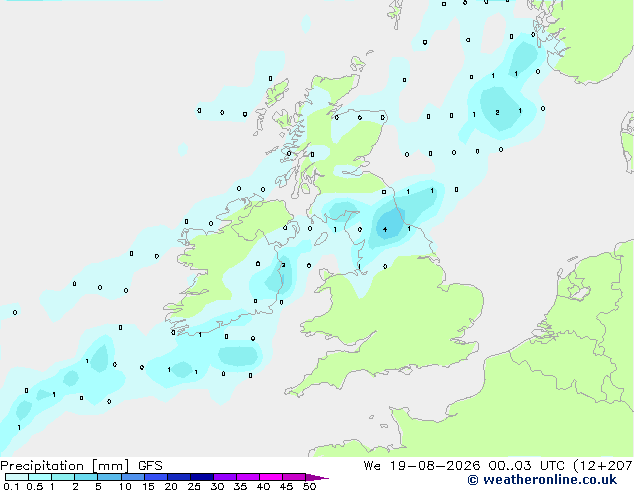Select the 5–10 mm legend swatch
Image resolution: width=634 pixels, height=490 pixels.
pos(109,477)
